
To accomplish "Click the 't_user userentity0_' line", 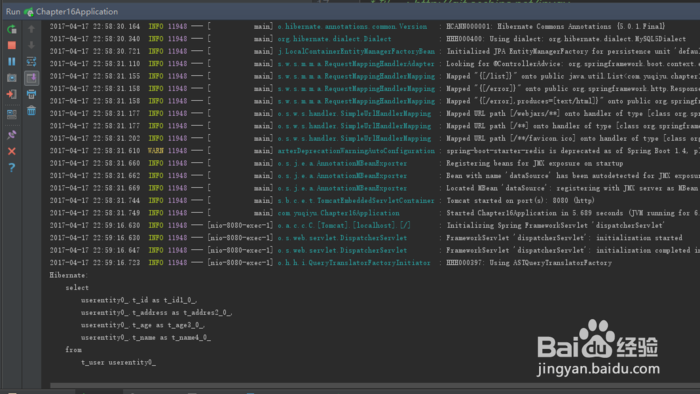I will coord(118,363).
